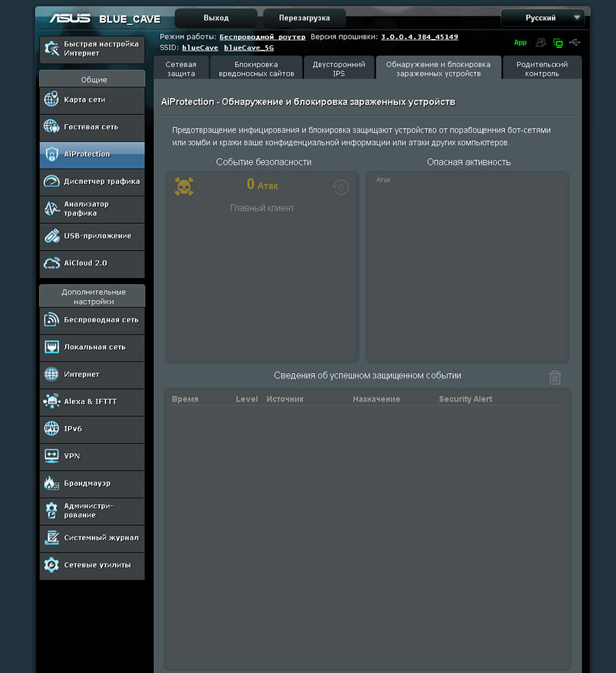Click the Источник column header
This screenshot has width=616, height=673.
(x=285, y=399)
